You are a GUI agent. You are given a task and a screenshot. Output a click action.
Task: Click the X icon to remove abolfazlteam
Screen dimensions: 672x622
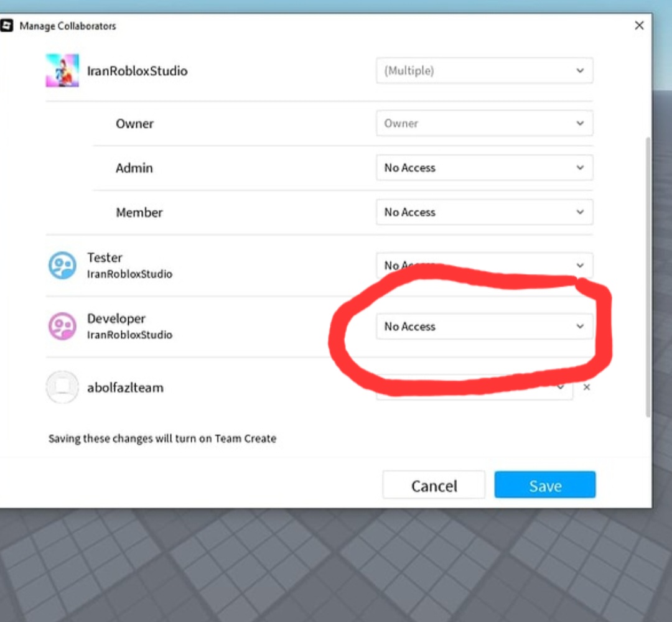(586, 387)
